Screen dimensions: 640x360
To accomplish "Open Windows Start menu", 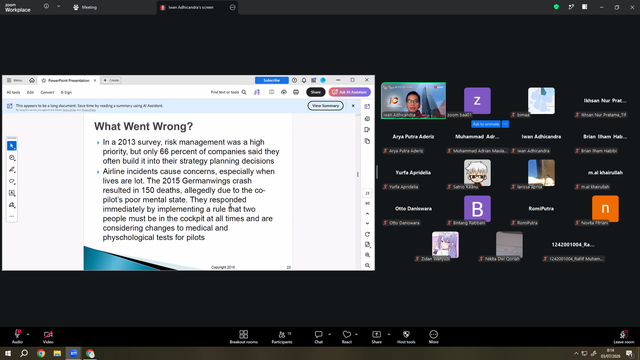I will [x=8, y=353].
